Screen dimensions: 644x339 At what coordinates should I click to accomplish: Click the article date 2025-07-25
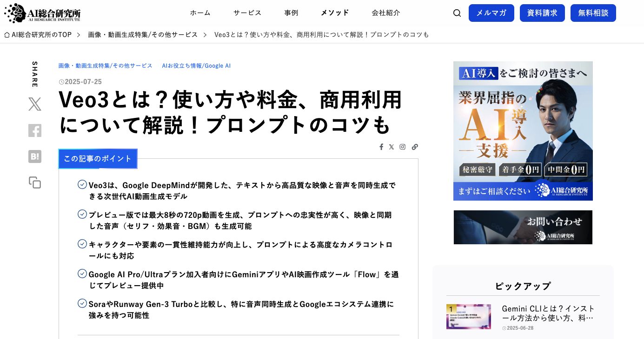(x=83, y=82)
